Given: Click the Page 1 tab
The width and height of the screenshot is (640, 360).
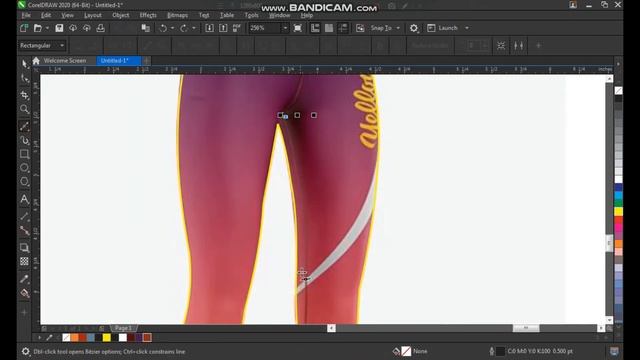Looking at the screenshot, I should point(123,328).
